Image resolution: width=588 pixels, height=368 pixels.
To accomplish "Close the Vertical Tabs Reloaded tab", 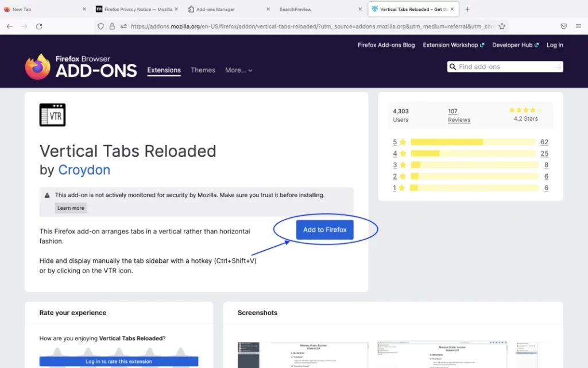I will click(x=452, y=9).
